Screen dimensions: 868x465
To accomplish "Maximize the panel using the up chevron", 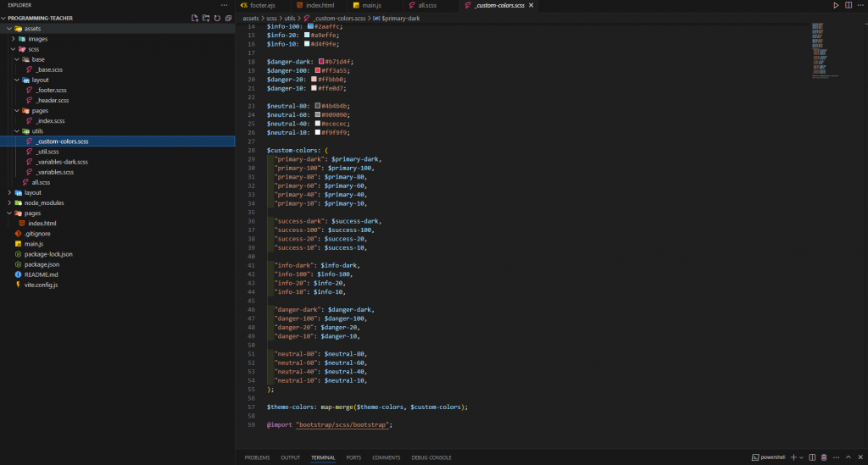I will coord(846,457).
